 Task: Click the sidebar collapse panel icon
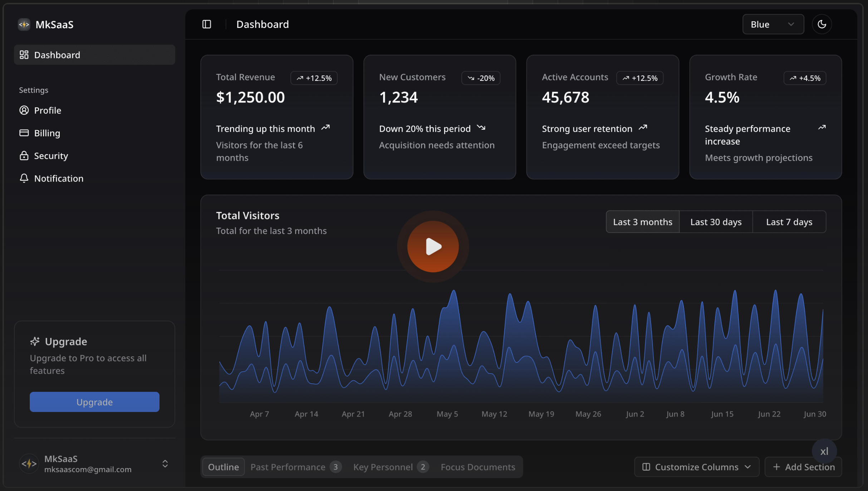[x=207, y=24]
